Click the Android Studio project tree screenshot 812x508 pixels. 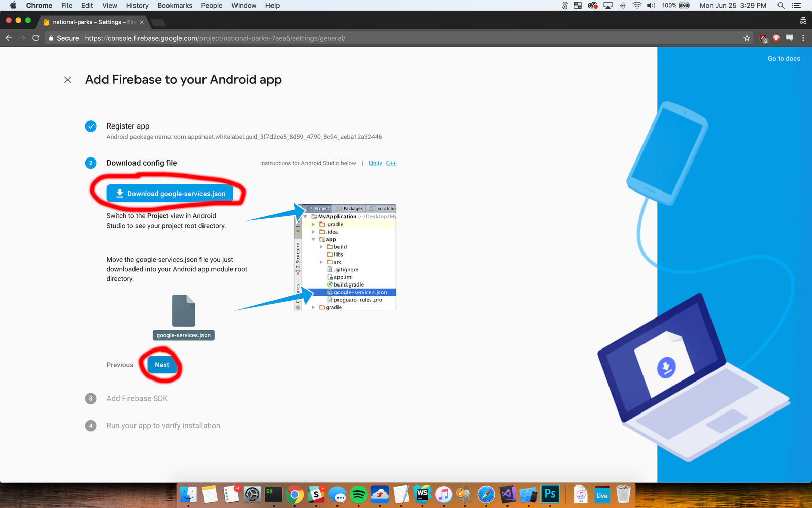(345, 258)
